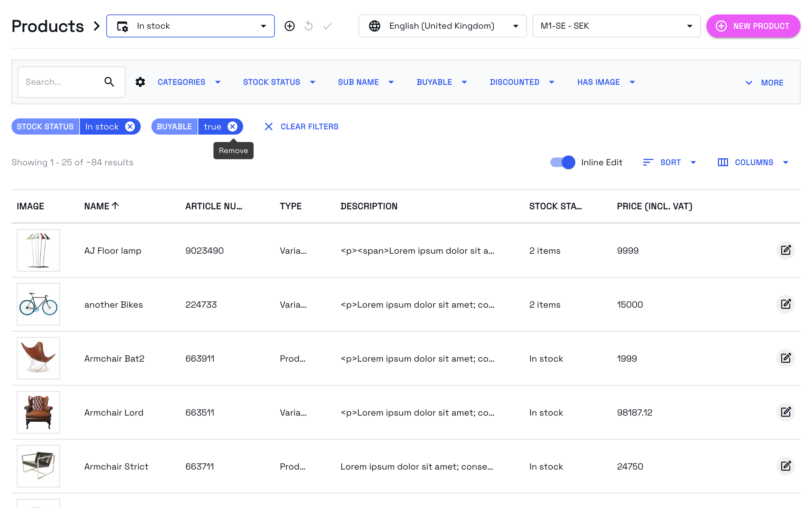Click the add saved view plus icon

(289, 26)
